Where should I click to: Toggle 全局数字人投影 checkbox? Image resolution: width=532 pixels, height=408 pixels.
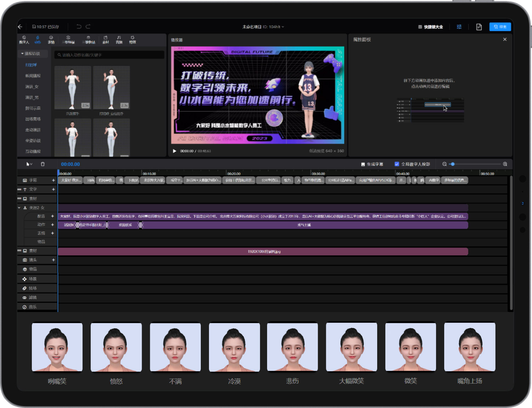point(397,164)
